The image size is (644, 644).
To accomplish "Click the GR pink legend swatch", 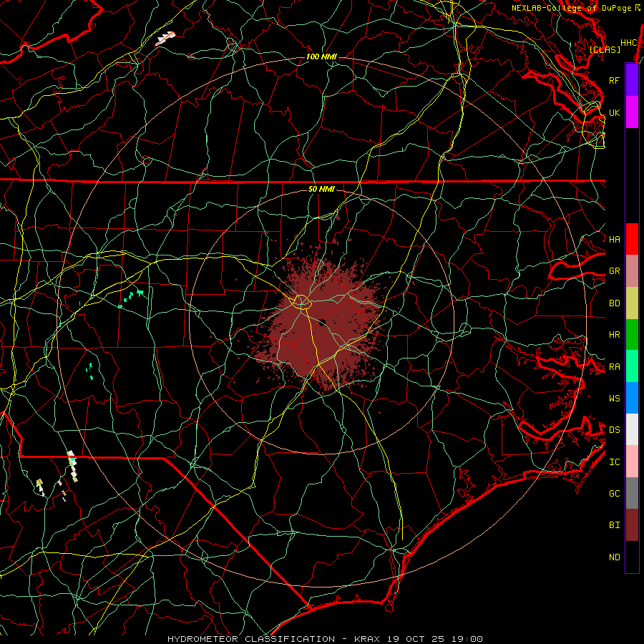I will 632,271.
